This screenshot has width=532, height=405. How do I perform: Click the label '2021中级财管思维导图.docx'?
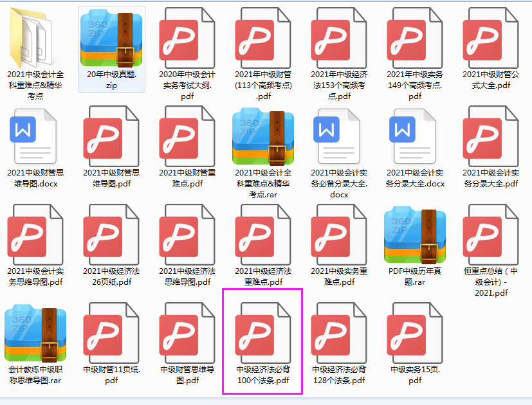tap(35, 178)
